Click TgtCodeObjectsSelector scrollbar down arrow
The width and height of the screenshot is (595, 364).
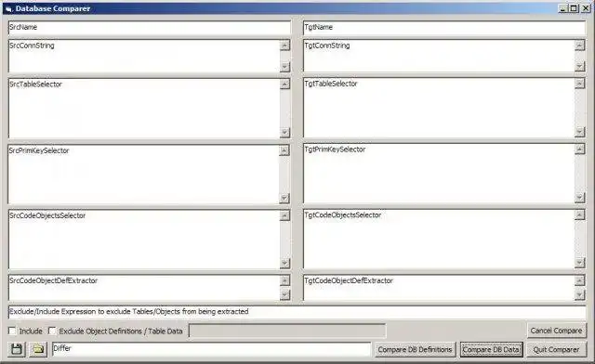(x=579, y=263)
